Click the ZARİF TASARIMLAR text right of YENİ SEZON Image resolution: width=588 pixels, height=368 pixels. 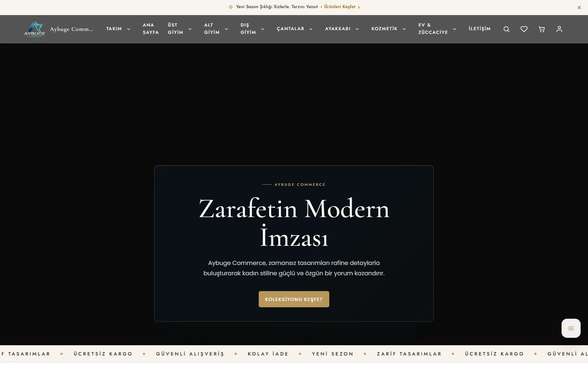[x=409, y=354]
